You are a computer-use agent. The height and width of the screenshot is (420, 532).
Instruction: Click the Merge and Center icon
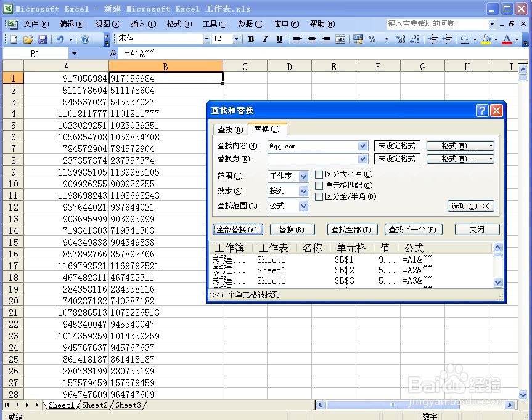pos(341,39)
